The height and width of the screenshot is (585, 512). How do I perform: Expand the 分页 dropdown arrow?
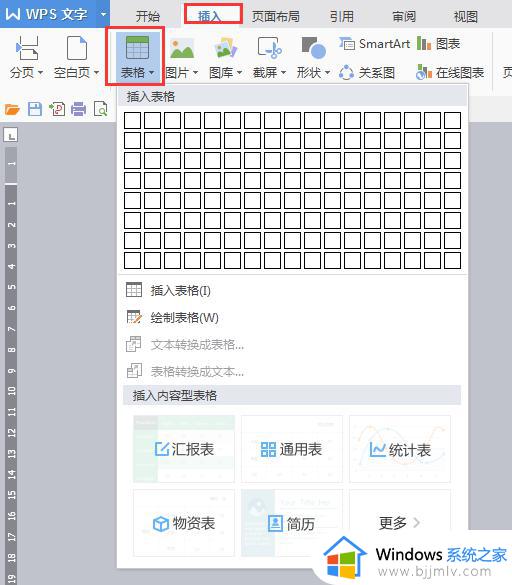40,72
